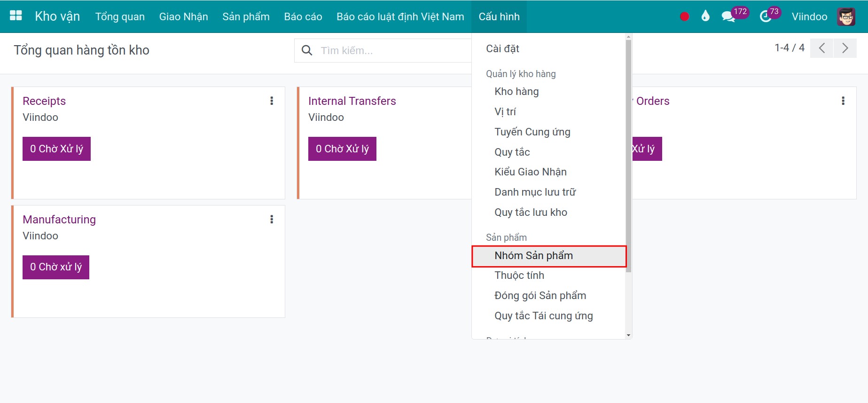Switch to the Giao Nhận menu item
The image size is (868, 403).
pos(183,16)
